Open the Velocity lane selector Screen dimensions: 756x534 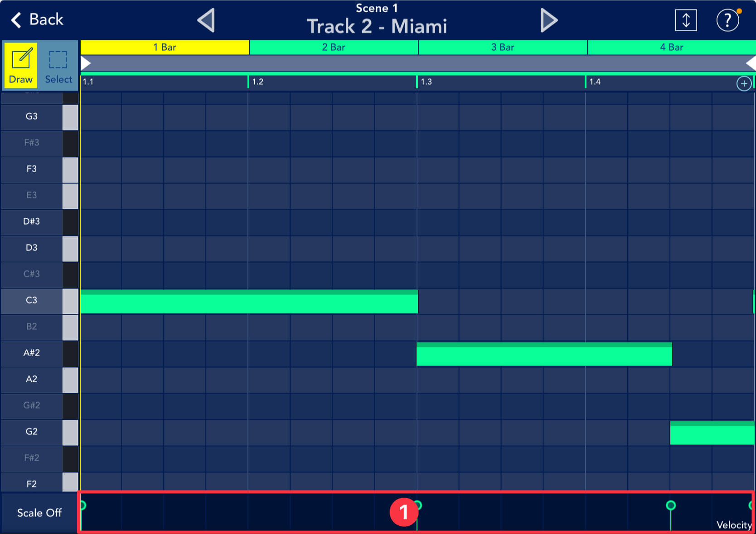point(733,524)
